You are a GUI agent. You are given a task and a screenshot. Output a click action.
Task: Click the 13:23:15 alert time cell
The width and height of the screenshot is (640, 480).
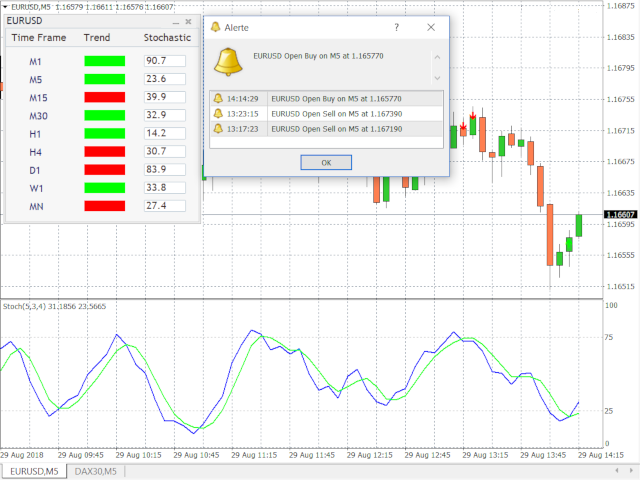242,114
